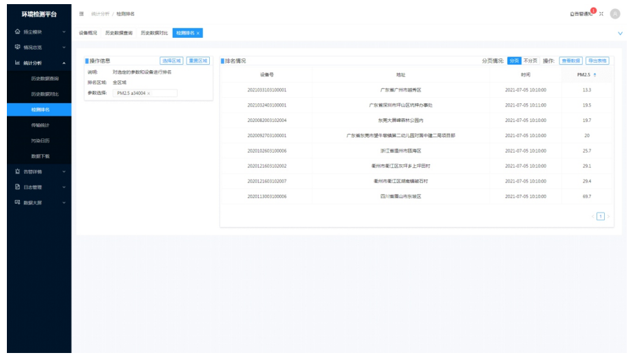
Task: Click the 日志管理 document icon in sidebar
Action: (x=17, y=186)
